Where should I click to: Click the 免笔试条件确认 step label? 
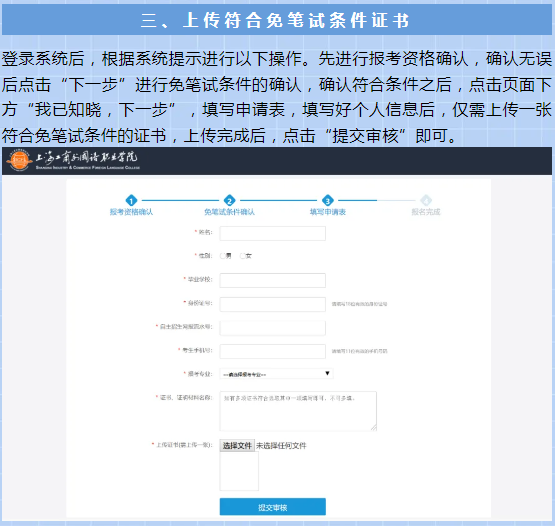229,212
